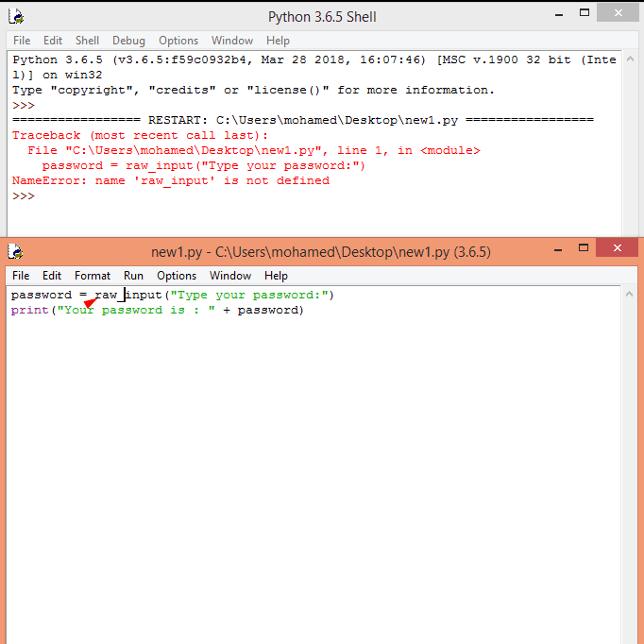This screenshot has width=644, height=644.
Task: Click the editor scrollbar up arrow
Action: pos(630,295)
